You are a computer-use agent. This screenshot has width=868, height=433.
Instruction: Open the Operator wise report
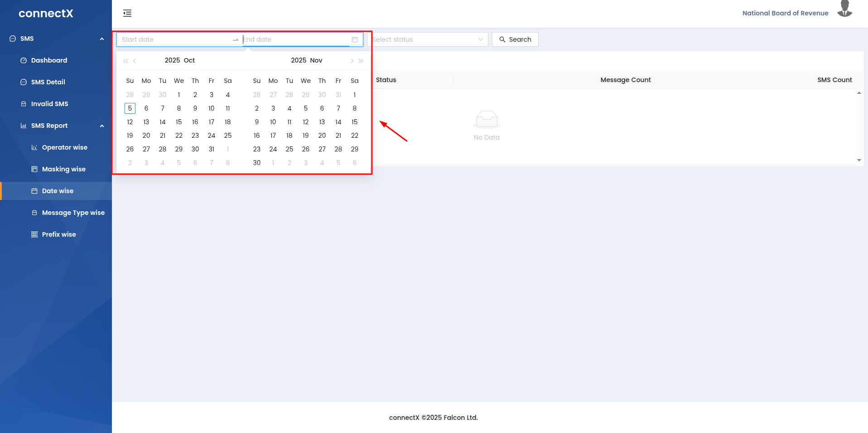pyautogui.click(x=64, y=147)
